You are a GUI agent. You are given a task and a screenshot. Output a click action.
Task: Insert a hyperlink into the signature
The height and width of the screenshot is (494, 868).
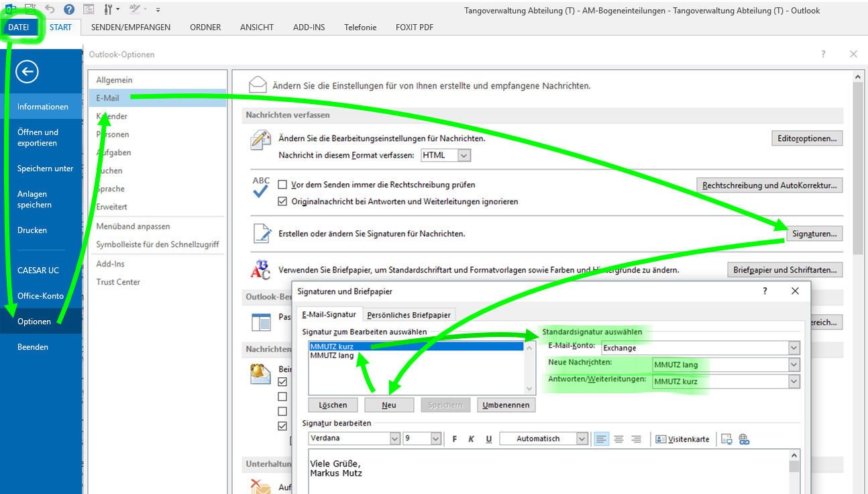(x=743, y=439)
